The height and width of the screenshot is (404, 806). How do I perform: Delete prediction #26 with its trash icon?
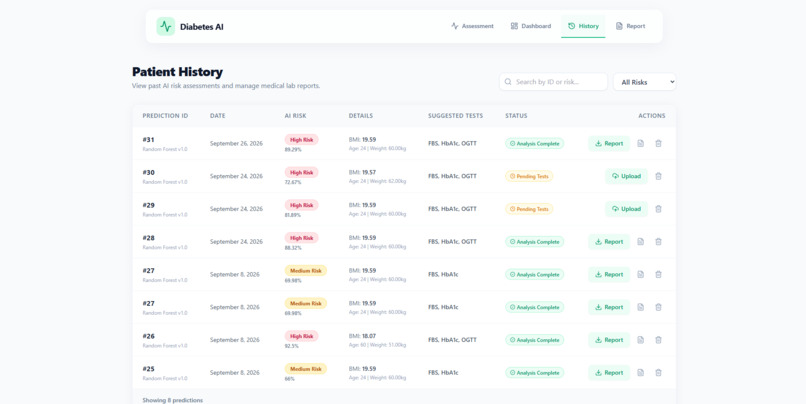[x=658, y=340]
